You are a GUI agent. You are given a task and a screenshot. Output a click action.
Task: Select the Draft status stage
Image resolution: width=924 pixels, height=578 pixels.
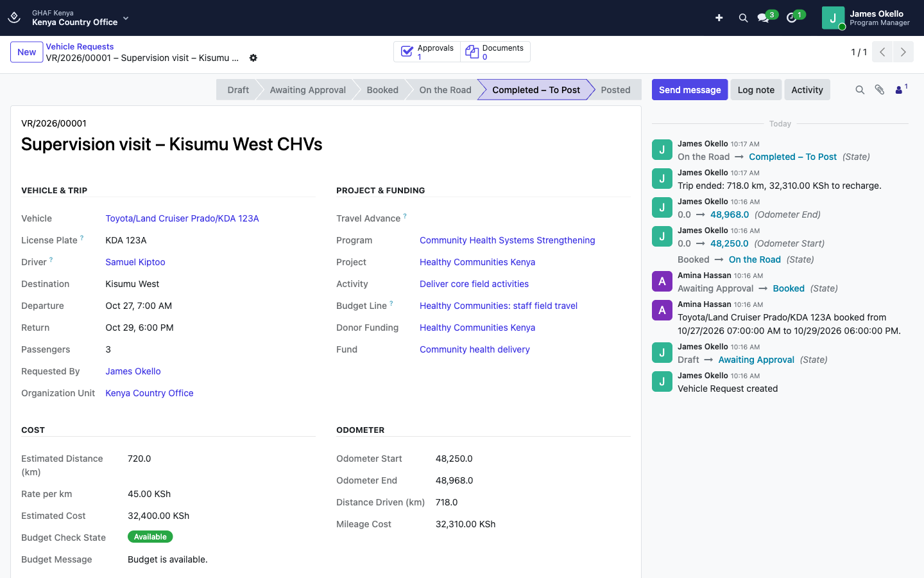coord(237,90)
